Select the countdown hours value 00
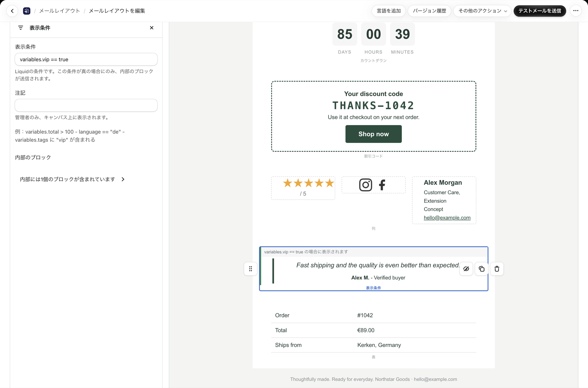 click(x=373, y=34)
